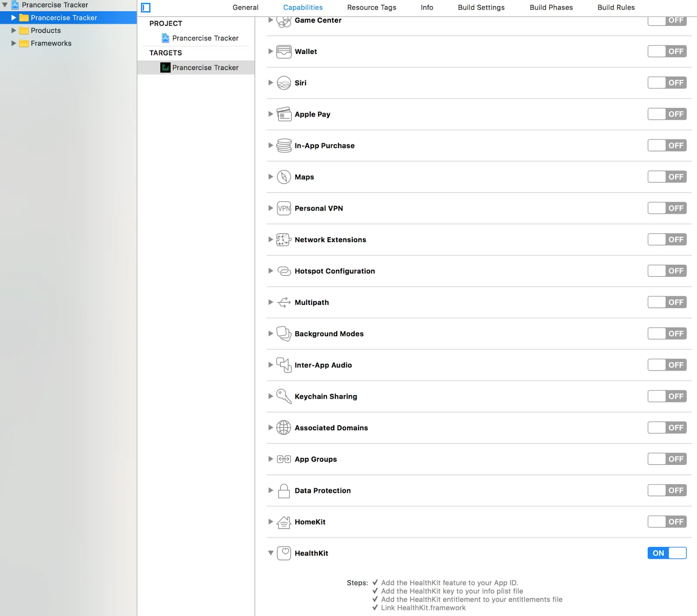Expand the Siri capability details

click(x=271, y=83)
